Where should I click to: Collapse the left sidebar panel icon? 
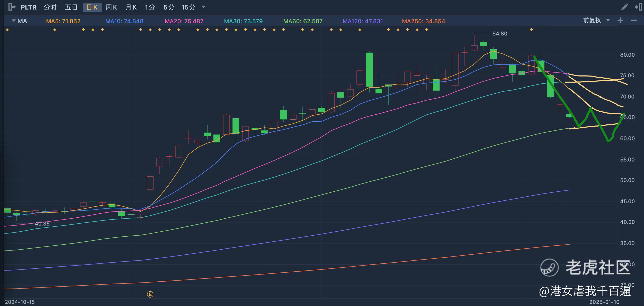point(12,7)
